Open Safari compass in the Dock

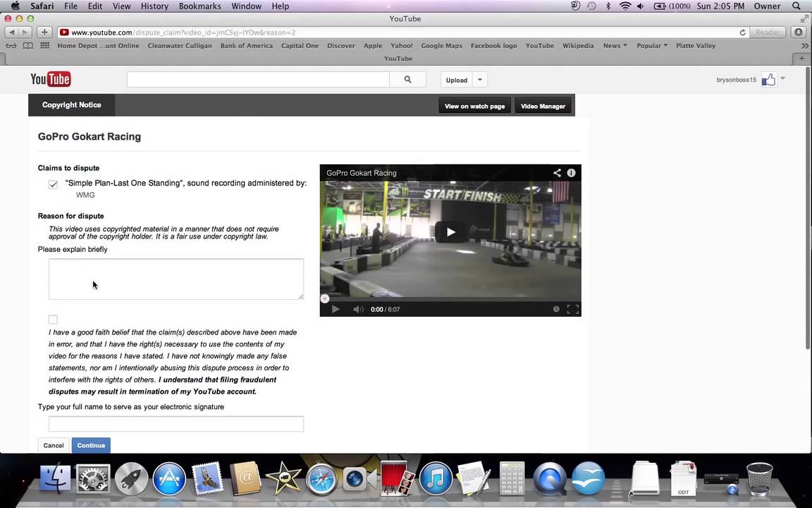[x=321, y=478]
